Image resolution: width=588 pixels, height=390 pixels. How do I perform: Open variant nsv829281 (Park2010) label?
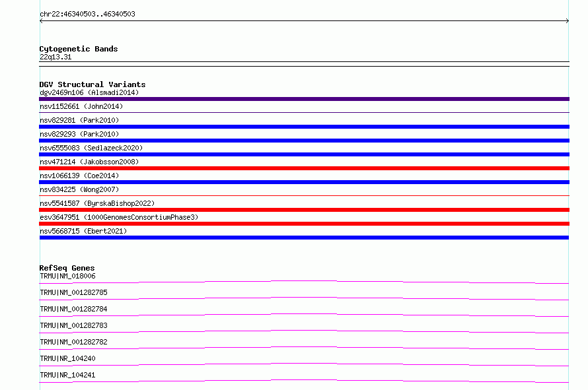79,120
